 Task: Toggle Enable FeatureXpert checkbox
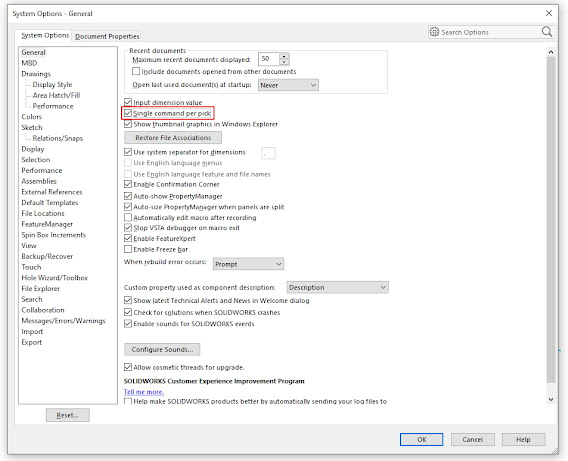128,238
